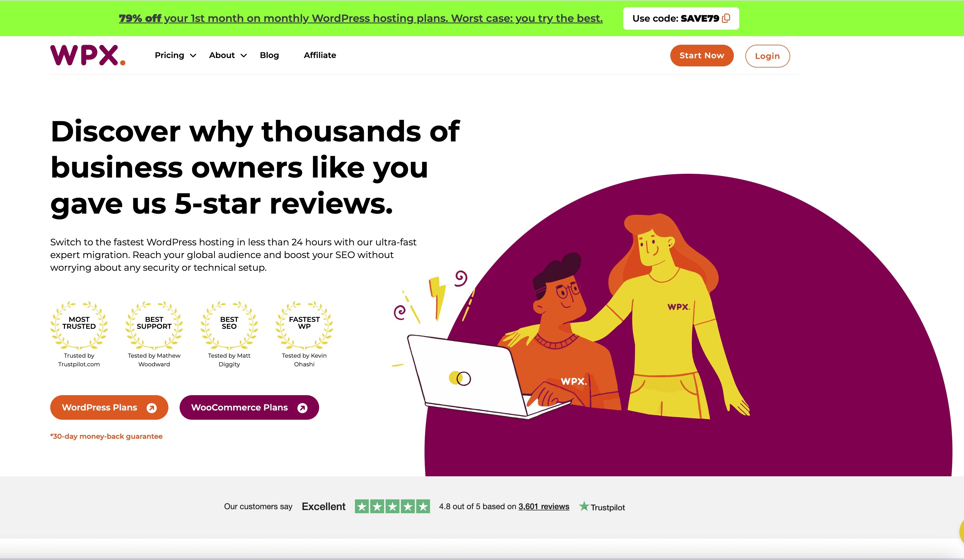Expand the About dropdown chevron
Screen dimensions: 964x560
(244, 56)
